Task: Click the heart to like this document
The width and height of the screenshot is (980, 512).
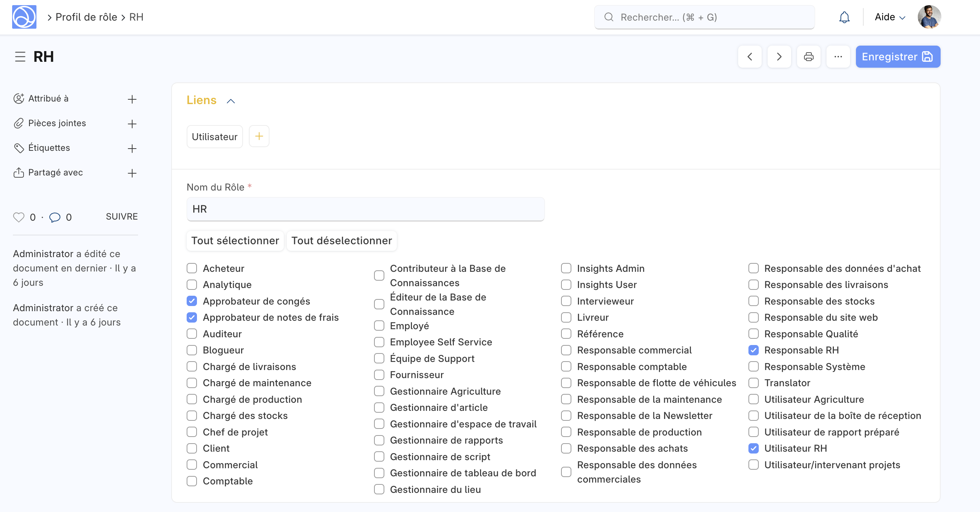Action: [18, 217]
